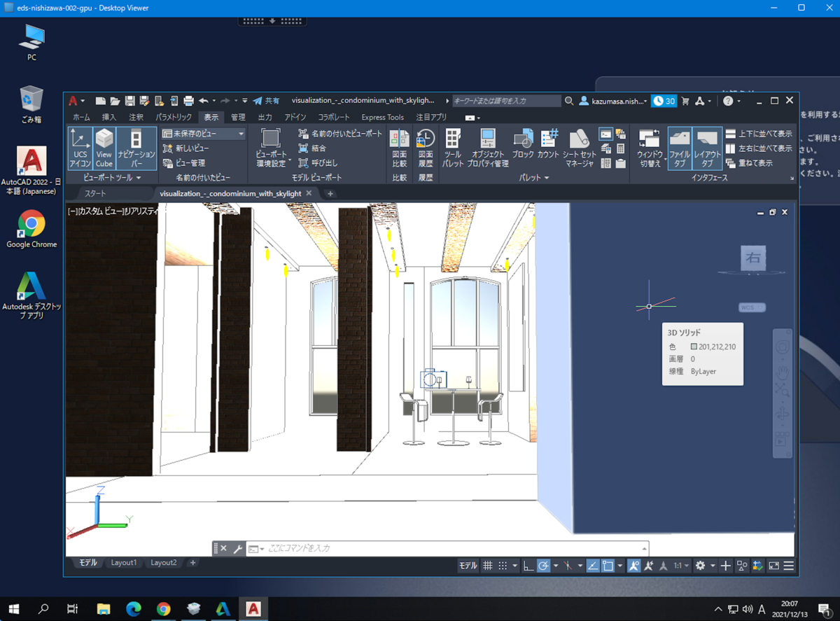Switch to the Layout1 tab
Screen dimensions: 840x621
click(124, 563)
